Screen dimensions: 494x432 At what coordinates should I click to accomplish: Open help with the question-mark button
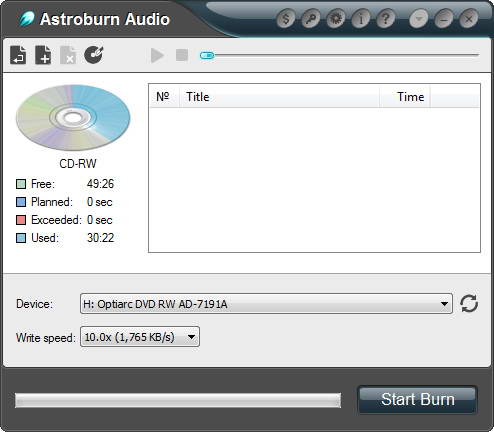tap(386, 19)
